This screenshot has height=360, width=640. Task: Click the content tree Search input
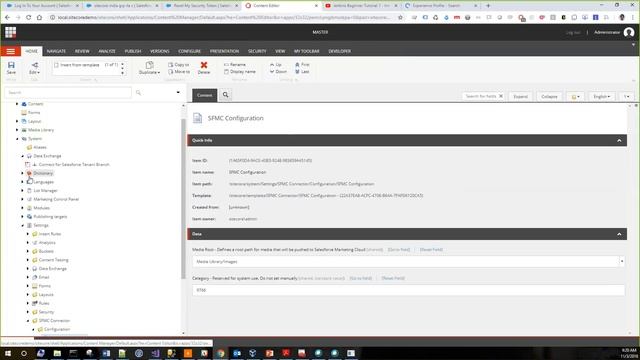(68, 93)
